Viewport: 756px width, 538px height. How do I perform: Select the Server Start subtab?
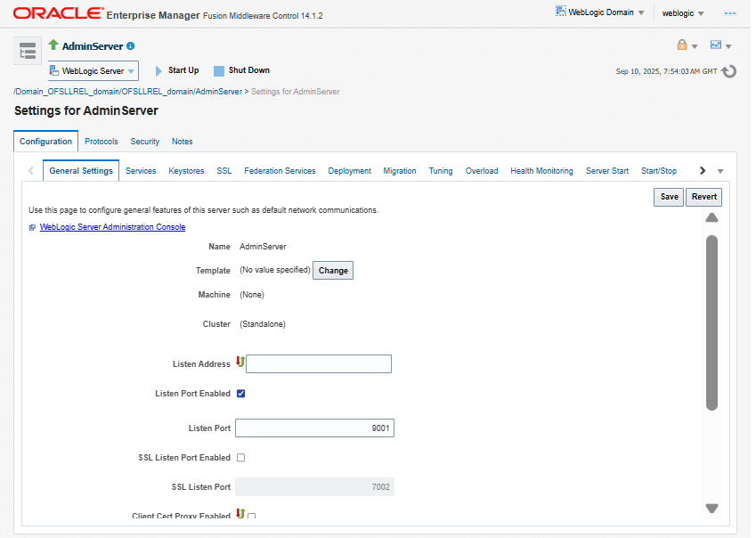pos(607,171)
